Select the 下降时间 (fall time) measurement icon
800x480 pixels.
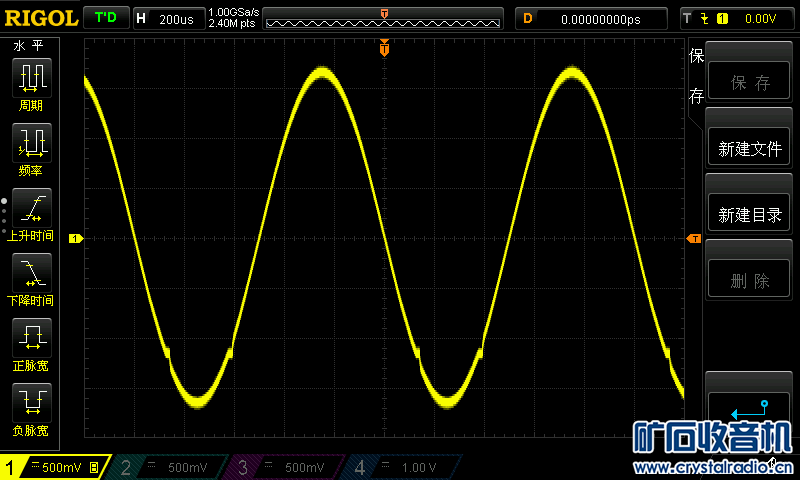[32, 272]
